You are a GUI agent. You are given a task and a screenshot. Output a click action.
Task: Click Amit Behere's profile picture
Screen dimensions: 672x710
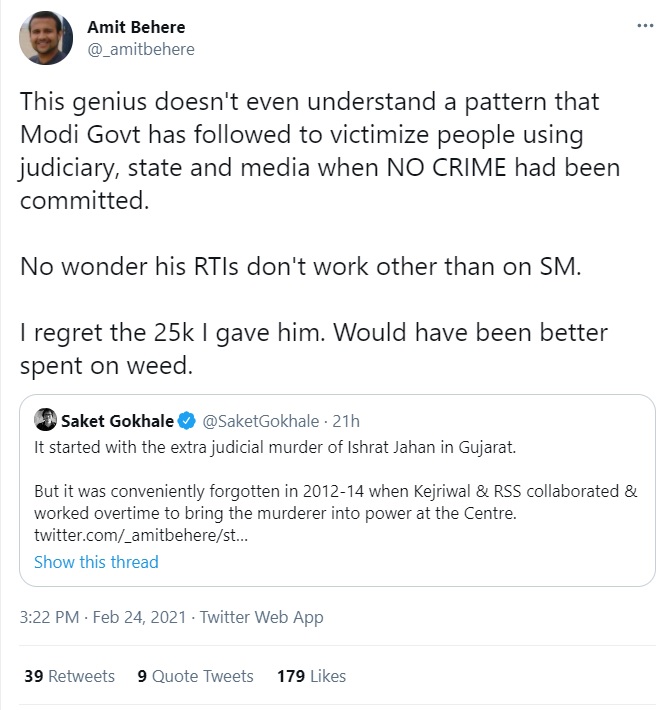(x=46, y=39)
